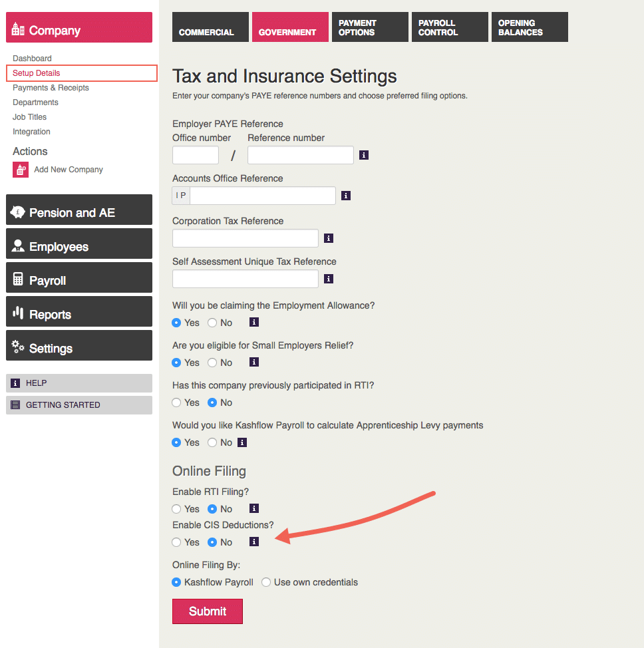This screenshot has width=644, height=648.
Task: Click info icon for Apprenticeship Levy question
Action: (x=242, y=442)
